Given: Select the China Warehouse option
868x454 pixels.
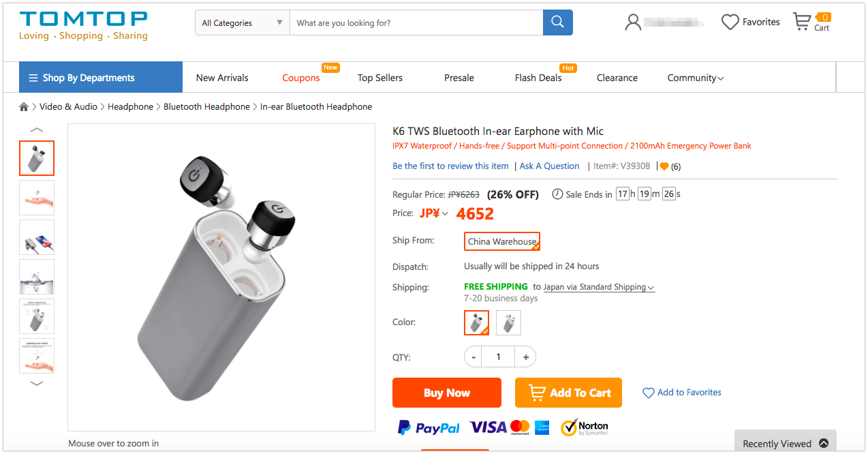Looking at the screenshot, I should 502,241.
